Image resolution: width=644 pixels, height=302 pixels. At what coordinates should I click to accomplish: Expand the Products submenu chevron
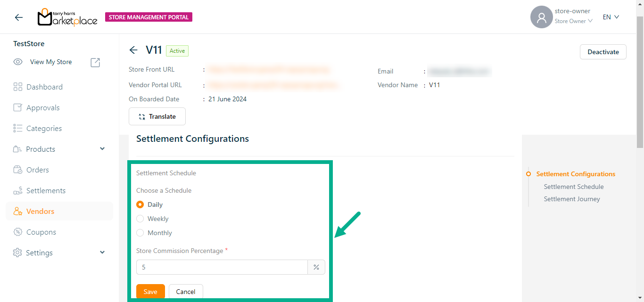(102, 149)
